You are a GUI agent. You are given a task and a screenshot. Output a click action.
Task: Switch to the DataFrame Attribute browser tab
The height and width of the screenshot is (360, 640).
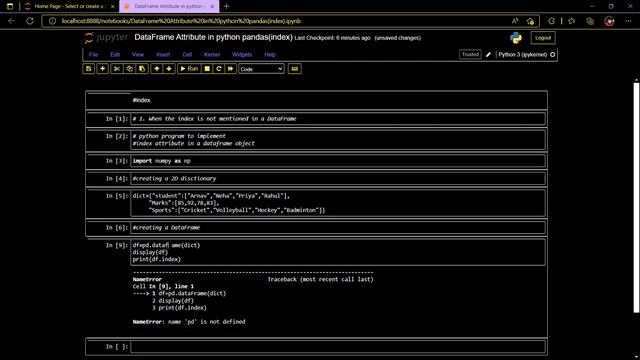coord(168,7)
